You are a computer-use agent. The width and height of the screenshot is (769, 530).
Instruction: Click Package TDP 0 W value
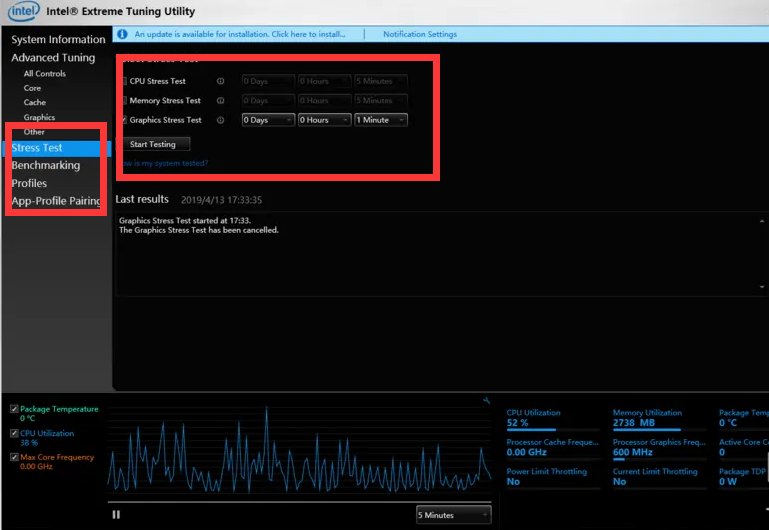[x=728, y=481]
